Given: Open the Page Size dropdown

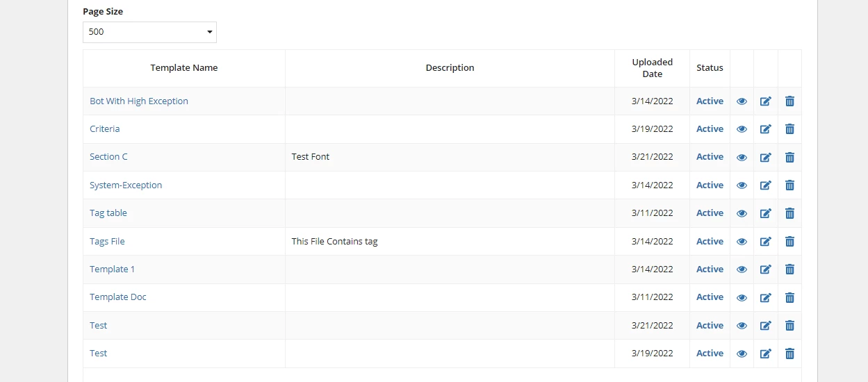Looking at the screenshot, I should (149, 32).
